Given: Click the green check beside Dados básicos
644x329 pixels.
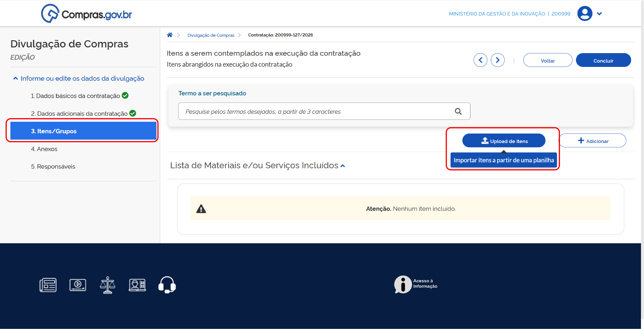Looking at the screenshot, I should (x=125, y=96).
